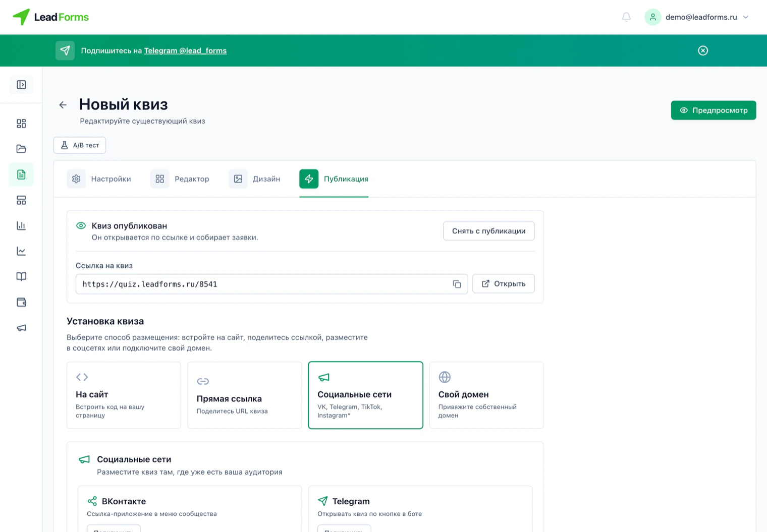Select the На сайт installation card
This screenshot has width=767, height=532.
124,395
